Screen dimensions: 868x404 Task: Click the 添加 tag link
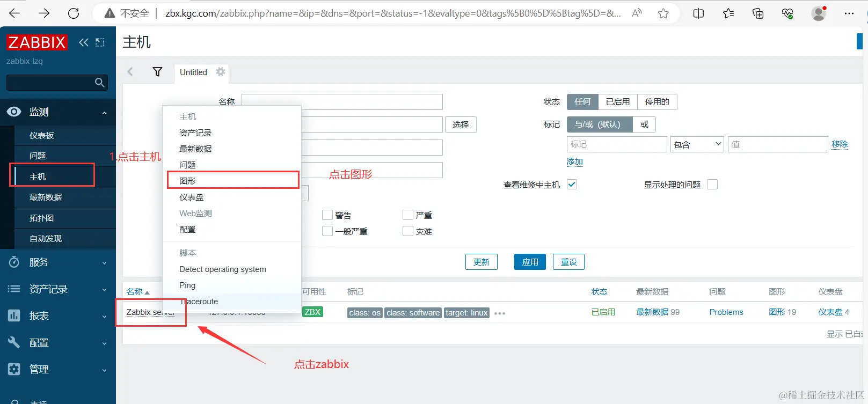pos(575,161)
